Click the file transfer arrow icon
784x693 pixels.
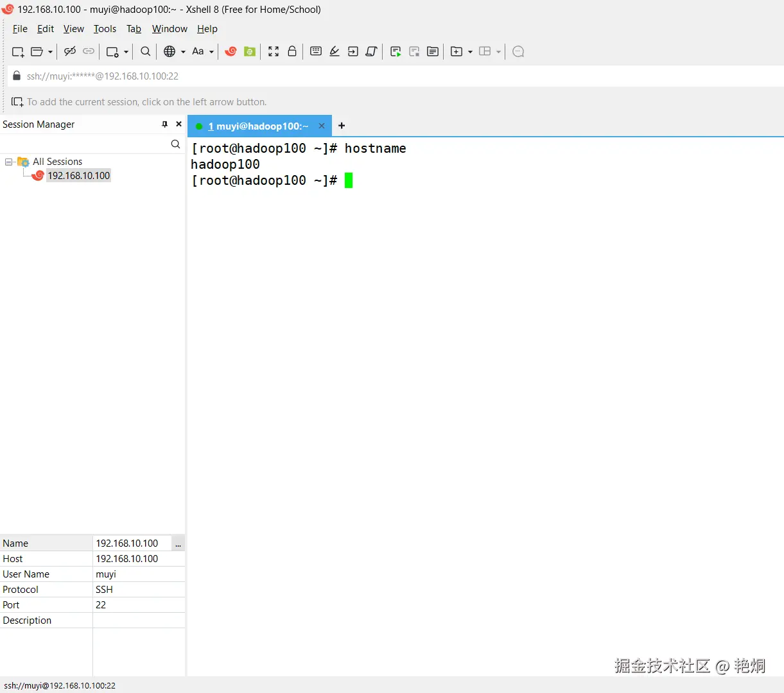[353, 51]
